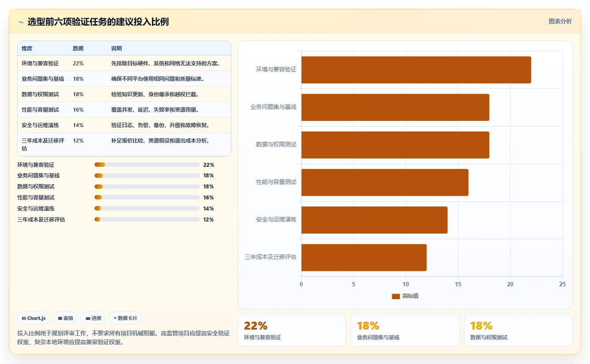Click the 性能与容量测试 label on chart axis

pos(276,182)
